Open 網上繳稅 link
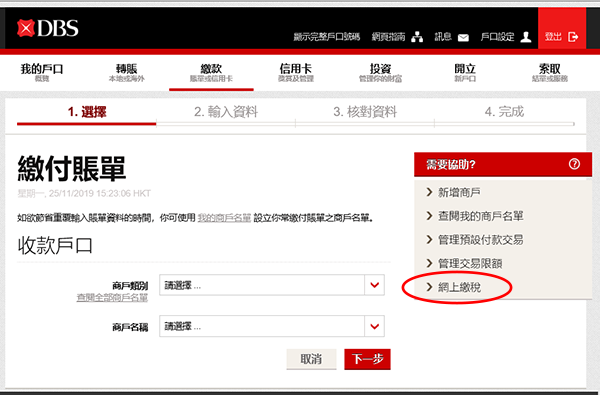This screenshot has width=600, height=395. 459,287
